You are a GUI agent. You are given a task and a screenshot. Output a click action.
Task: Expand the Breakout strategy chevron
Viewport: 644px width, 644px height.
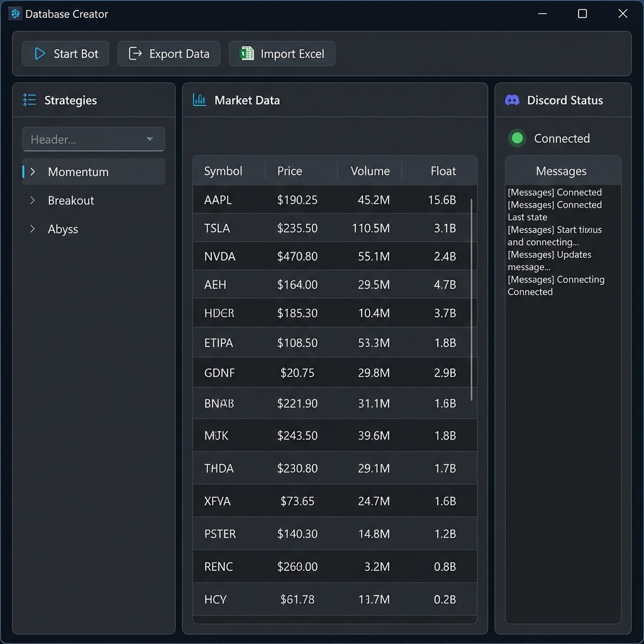33,201
